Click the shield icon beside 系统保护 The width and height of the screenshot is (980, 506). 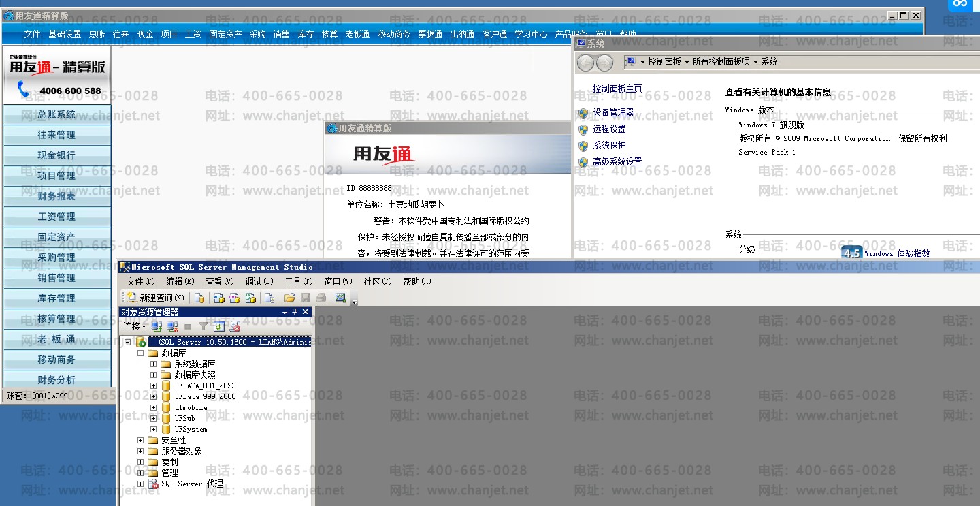pyautogui.click(x=583, y=146)
